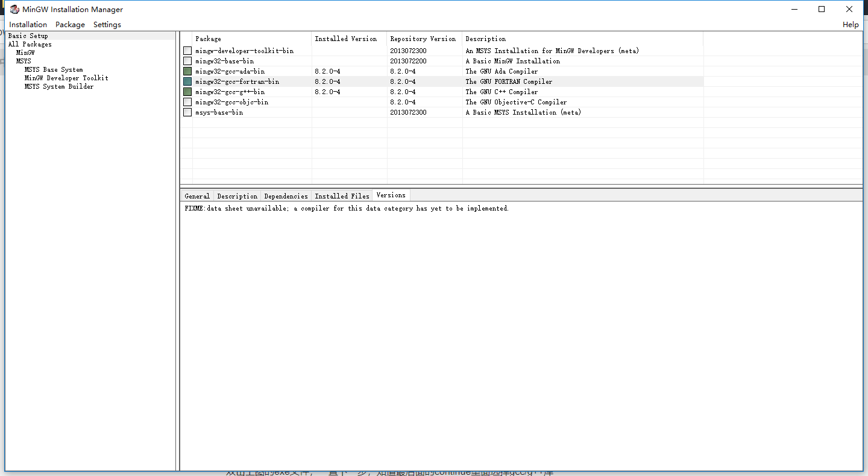Click 'The GNU Ada Compiler' description
This screenshot has width=868, height=476.
click(502, 71)
